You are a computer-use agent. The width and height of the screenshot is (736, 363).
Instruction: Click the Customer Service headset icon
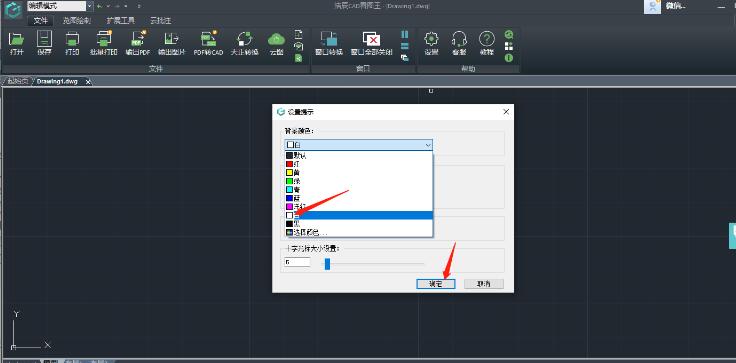click(459, 39)
